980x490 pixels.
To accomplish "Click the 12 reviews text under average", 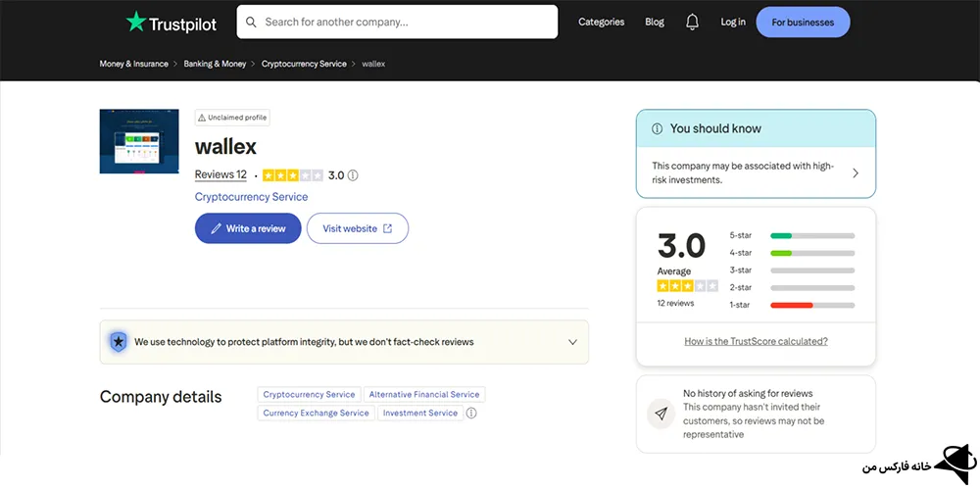I will pos(675,303).
